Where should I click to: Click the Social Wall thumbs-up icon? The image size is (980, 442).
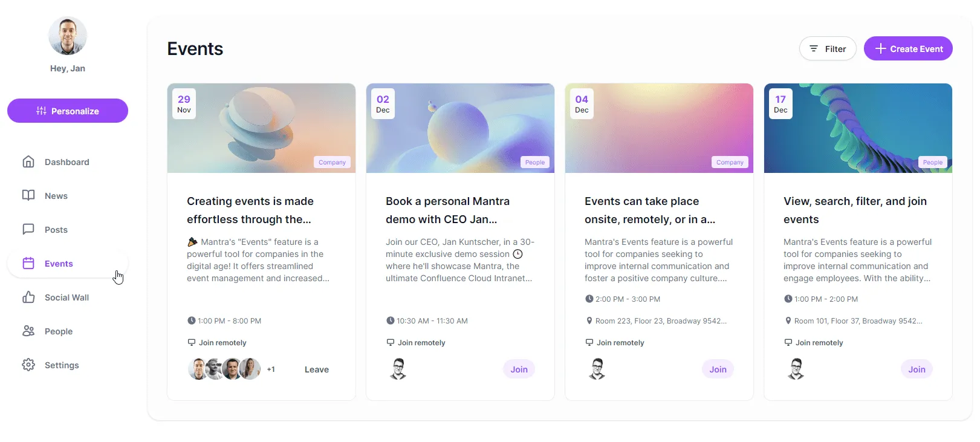(x=28, y=297)
